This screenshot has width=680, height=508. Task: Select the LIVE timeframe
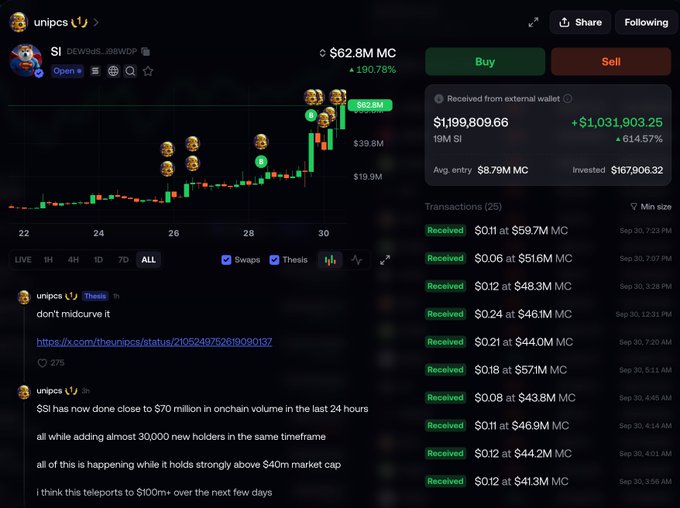pos(23,260)
